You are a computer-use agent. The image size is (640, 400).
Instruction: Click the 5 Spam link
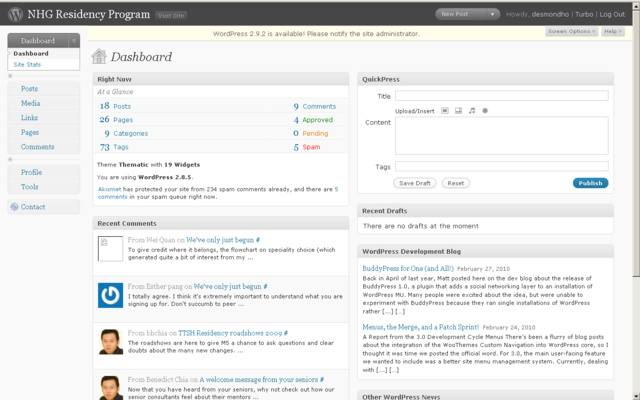pos(307,147)
